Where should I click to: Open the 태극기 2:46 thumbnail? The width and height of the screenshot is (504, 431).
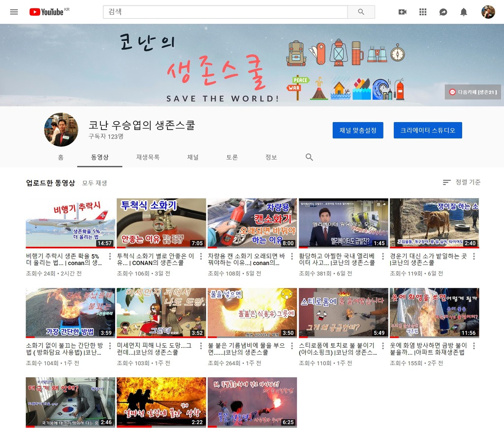[x=70, y=402]
